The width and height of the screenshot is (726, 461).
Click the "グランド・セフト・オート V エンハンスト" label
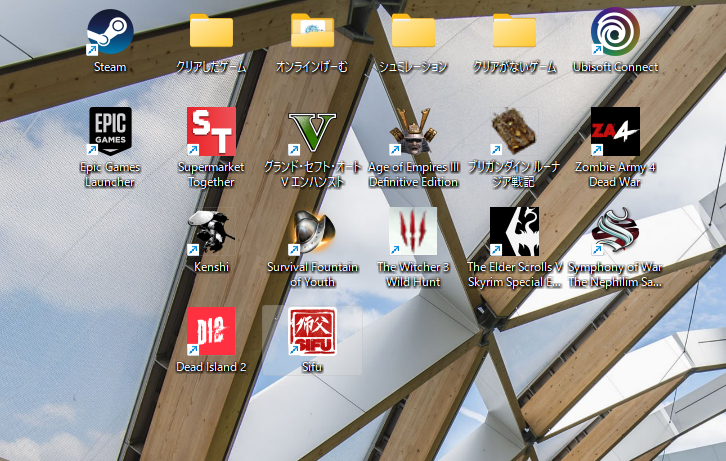pos(312,174)
